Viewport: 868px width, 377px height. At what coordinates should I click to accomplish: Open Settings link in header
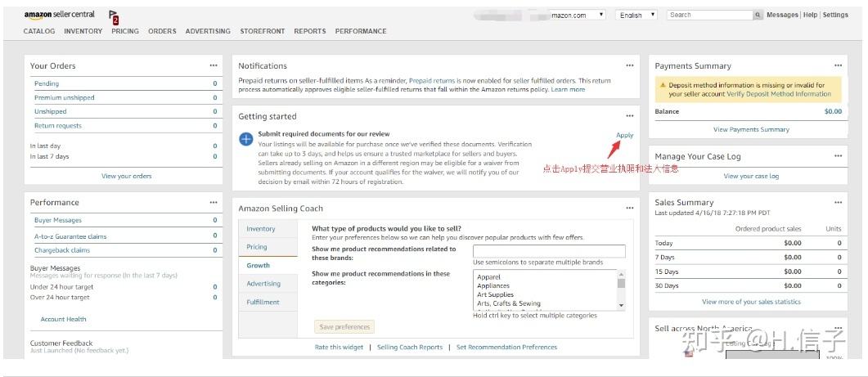point(835,15)
